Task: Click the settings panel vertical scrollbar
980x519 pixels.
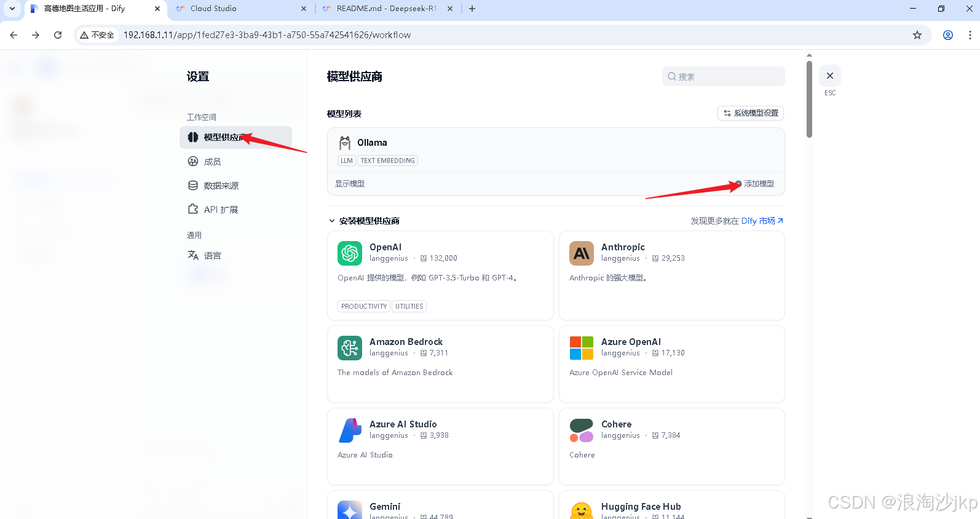Action: coord(809,100)
